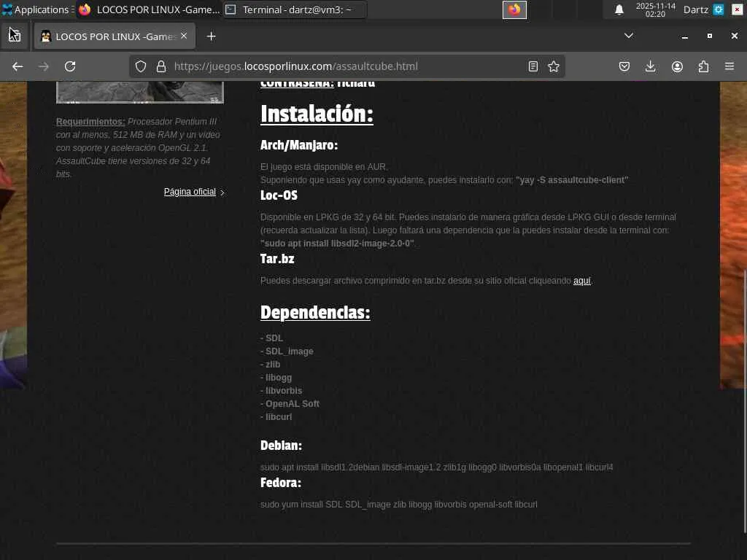Open the Página oficial link
This screenshot has width=747, height=560.
click(190, 192)
